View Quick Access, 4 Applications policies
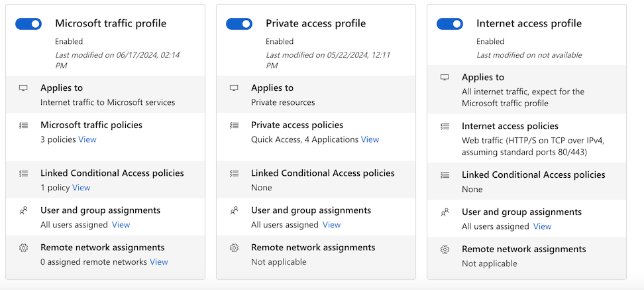Image resolution: width=644 pixels, height=290 pixels. [x=370, y=139]
